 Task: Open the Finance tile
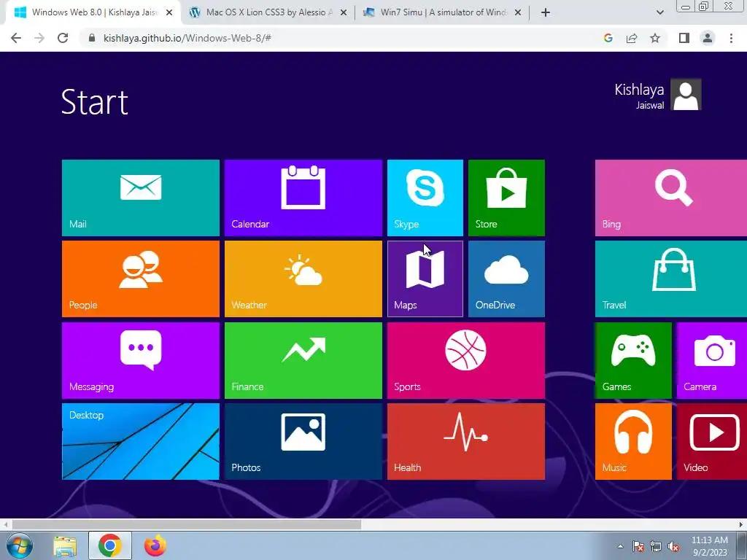(303, 360)
